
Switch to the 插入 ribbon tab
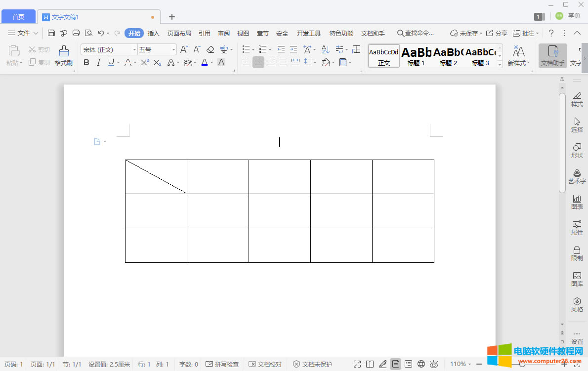(x=154, y=33)
